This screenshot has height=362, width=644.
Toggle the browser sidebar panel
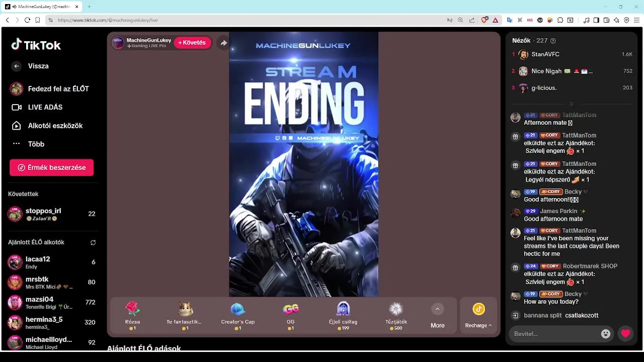point(596,20)
